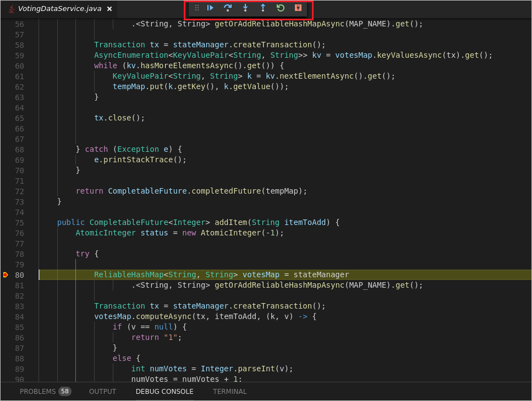This screenshot has height=401, width=532.
Task: Open the DEBUG CONSOLE tab
Action: [164, 392]
